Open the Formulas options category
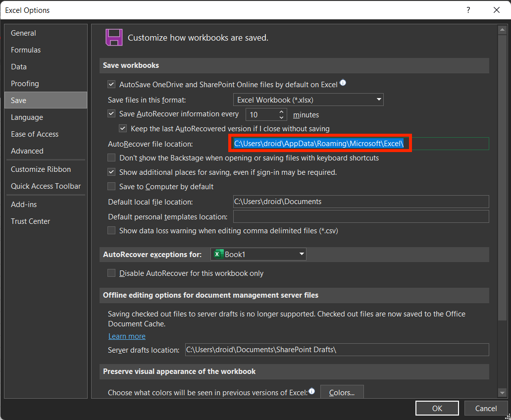511x420 pixels. point(26,50)
